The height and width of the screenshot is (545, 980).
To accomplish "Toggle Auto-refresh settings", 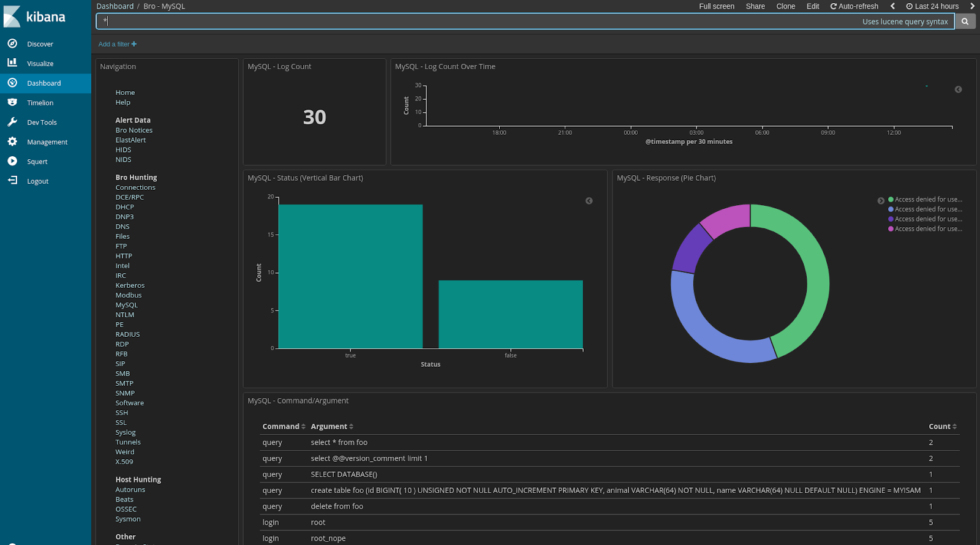I will coord(854,6).
